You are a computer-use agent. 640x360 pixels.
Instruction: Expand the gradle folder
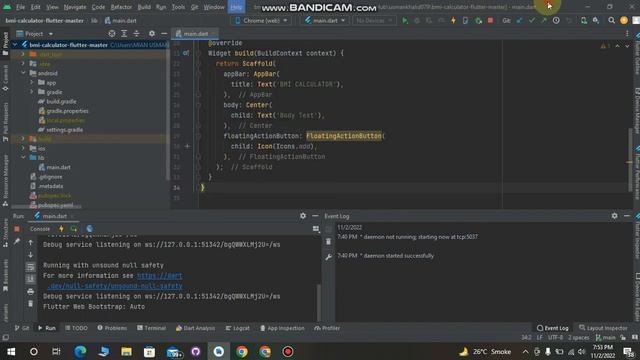pyautogui.click(x=32, y=92)
